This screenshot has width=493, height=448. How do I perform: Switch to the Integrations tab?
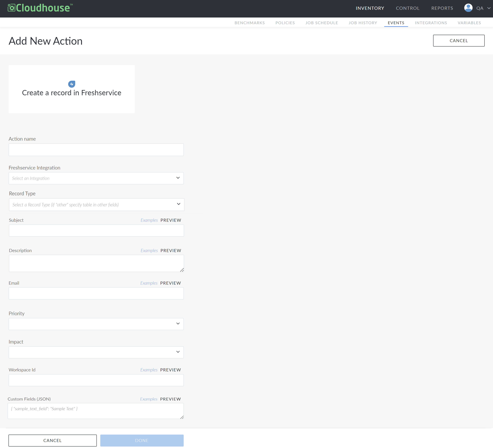click(x=431, y=23)
